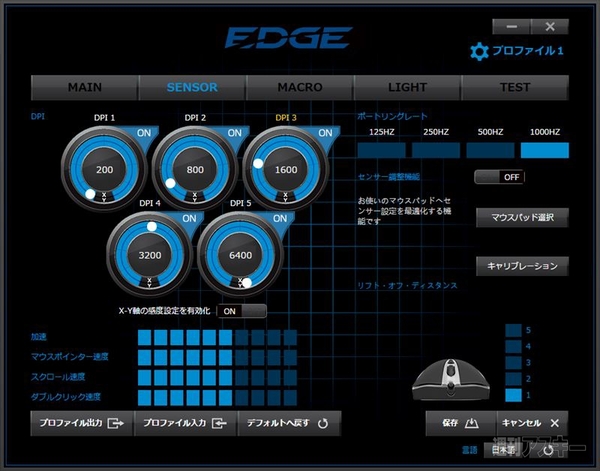Click プロファイル入力 profile import button
This screenshot has width=600, height=471.
click(185, 423)
